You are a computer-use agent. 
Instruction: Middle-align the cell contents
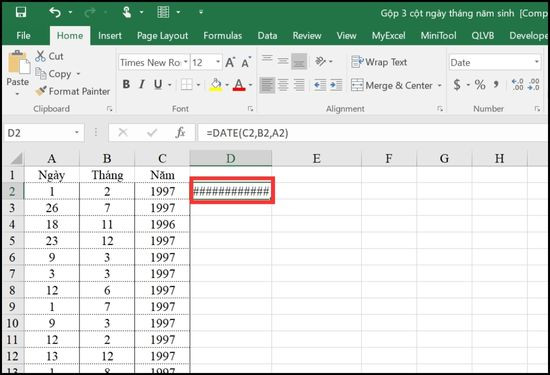(x=283, y=61)
